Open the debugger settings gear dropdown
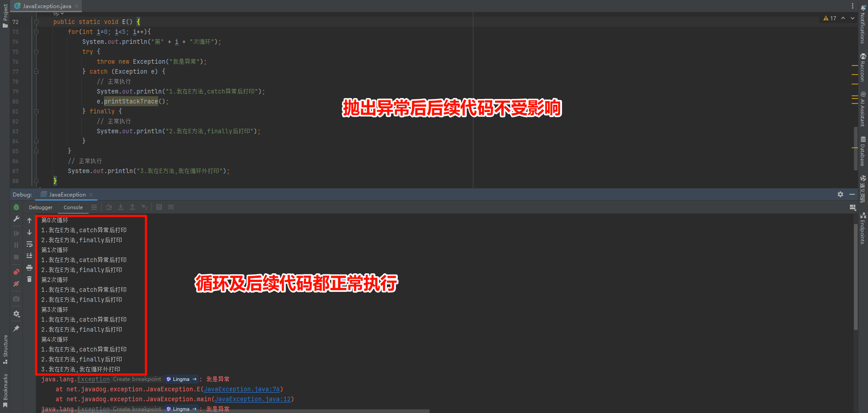This screenshot has height=413, width=868. tap(16, 314)
